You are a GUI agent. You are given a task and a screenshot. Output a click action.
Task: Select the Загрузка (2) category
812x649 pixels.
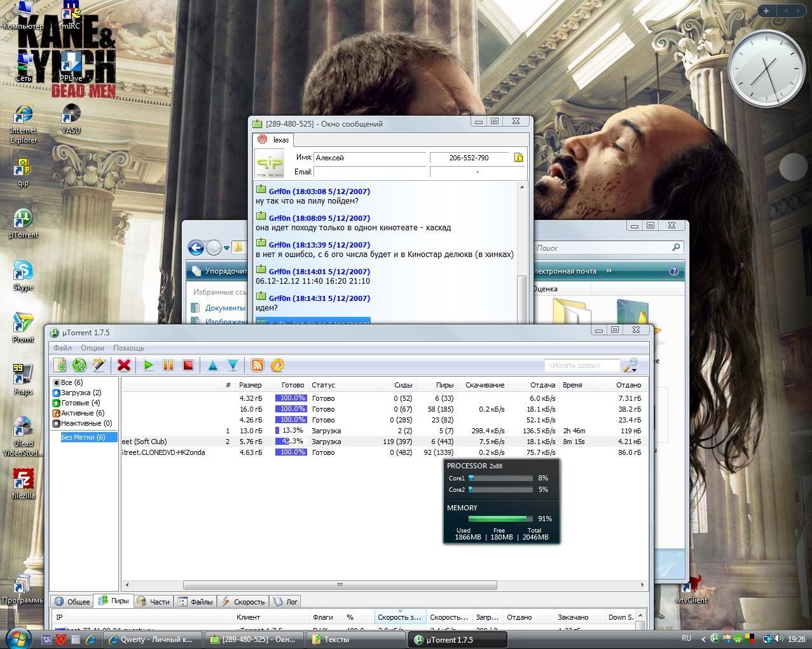[80, 393]
